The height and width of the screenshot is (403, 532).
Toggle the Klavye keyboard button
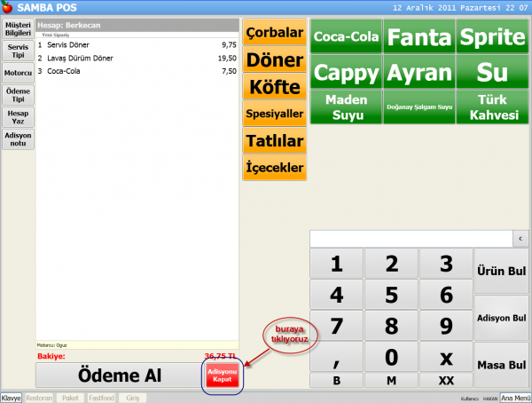12,398
